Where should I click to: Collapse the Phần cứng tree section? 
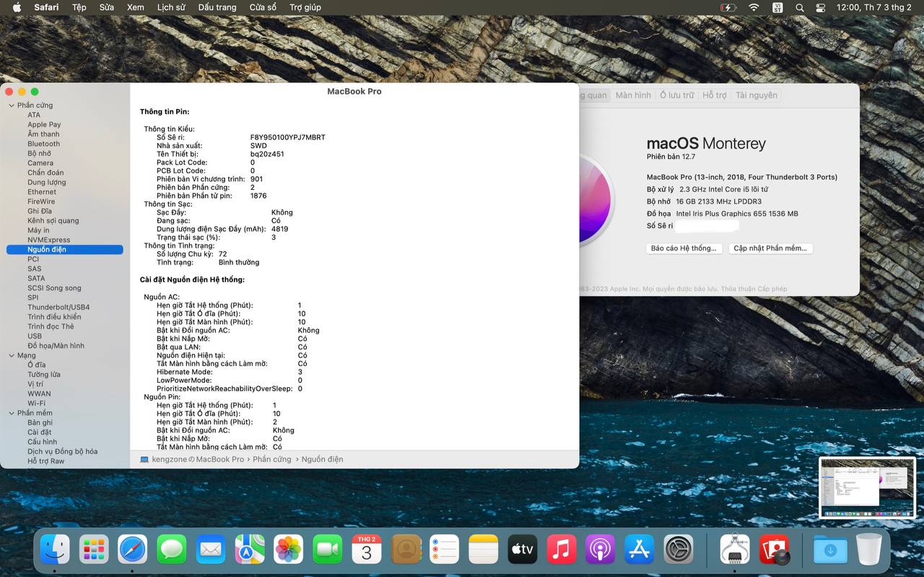click(12, 105)
